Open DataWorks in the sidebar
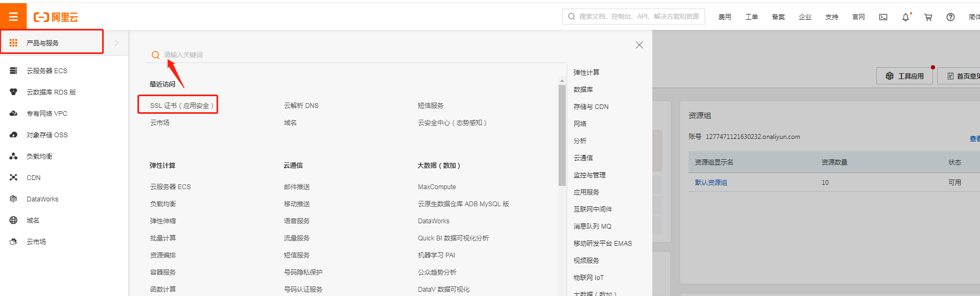This screenshot has width=980, height=296. click(x=42, y=199)
